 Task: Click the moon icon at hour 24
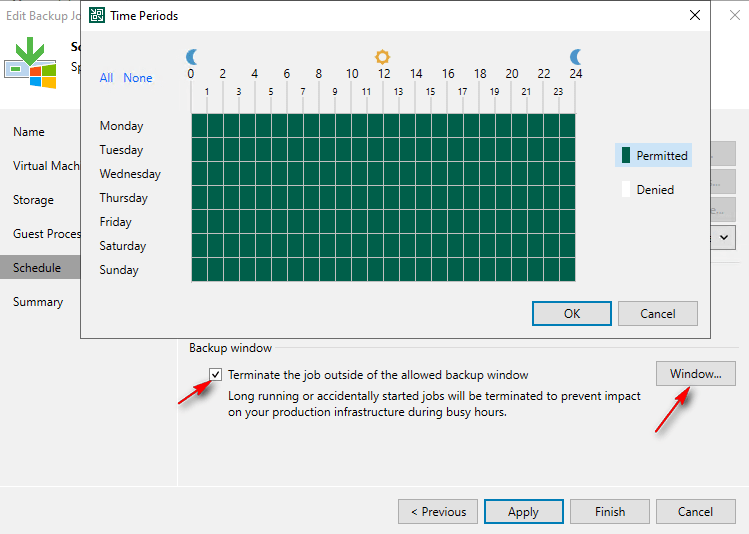point(576,57)
